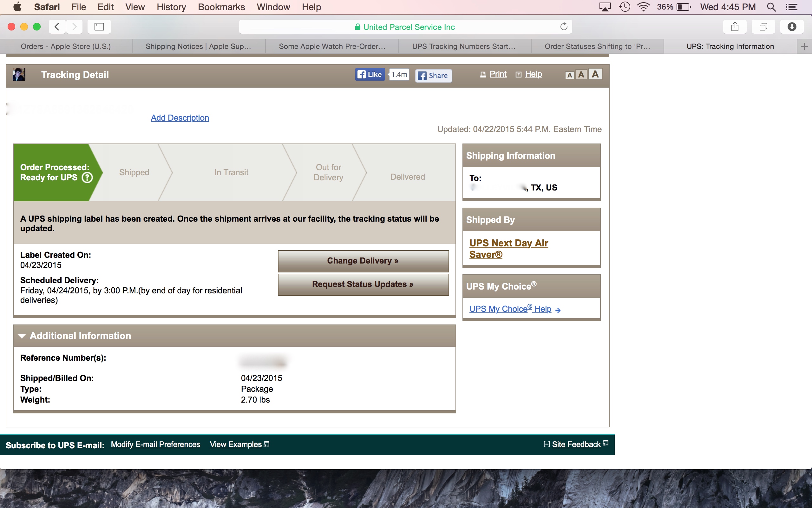This screenshot has height=508, width=812.
Task: Click View Examples link
Action: click(236, 444)
